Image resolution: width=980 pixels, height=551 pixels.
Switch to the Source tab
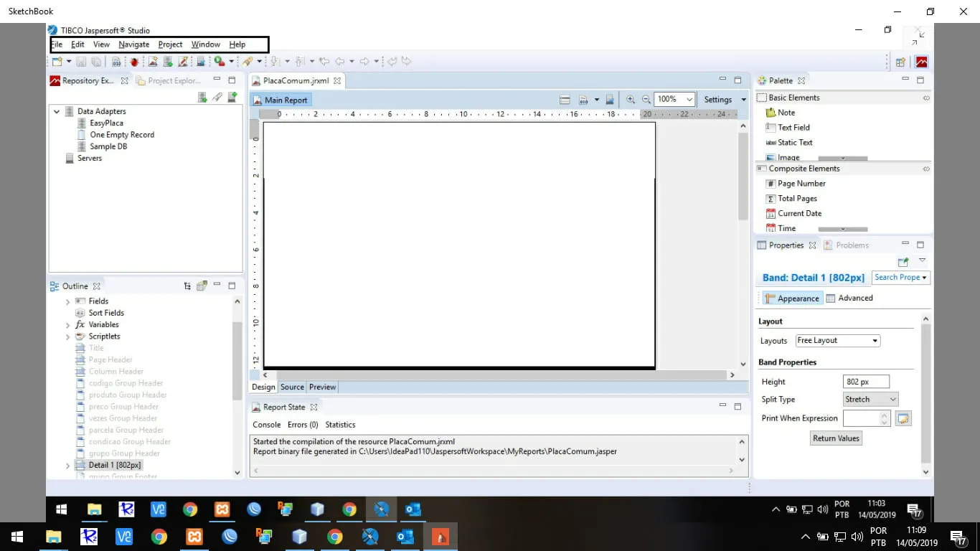292,387
